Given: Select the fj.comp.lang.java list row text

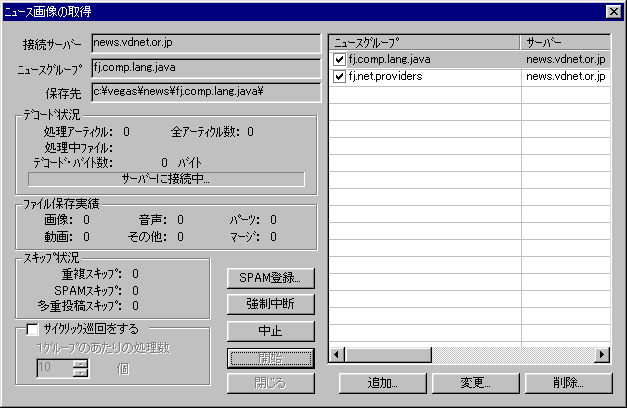Looking at the screenshot, I should 389,60.
